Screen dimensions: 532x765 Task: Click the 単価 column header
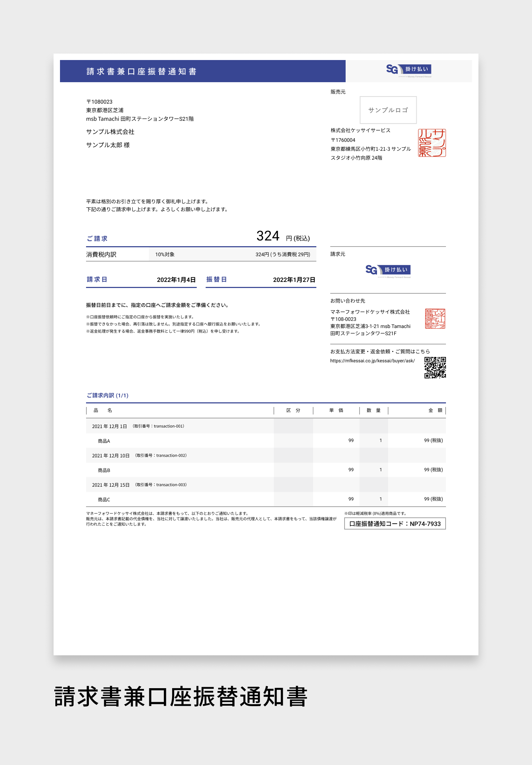pos(336,411)
